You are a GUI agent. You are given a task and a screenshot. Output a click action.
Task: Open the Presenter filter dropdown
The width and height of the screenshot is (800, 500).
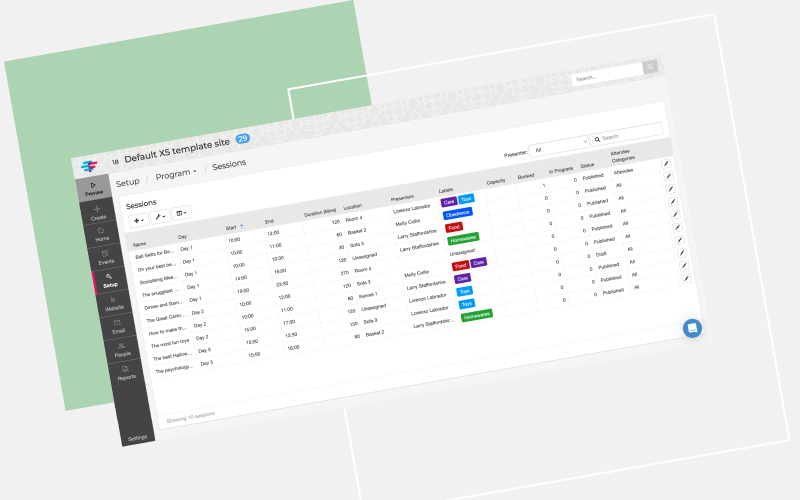coord(558,146)
